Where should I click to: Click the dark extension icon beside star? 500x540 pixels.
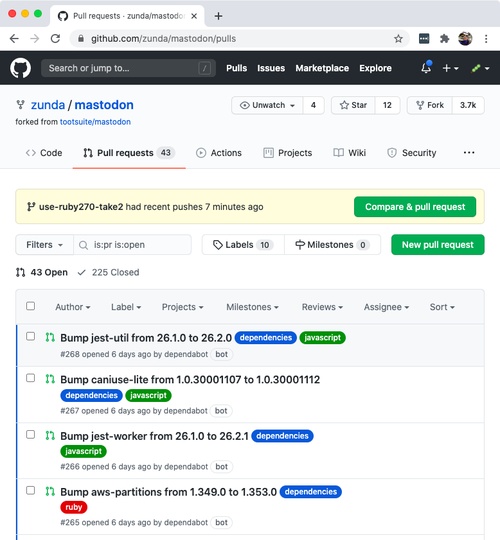pyautogui.click(x=424, y=39)
